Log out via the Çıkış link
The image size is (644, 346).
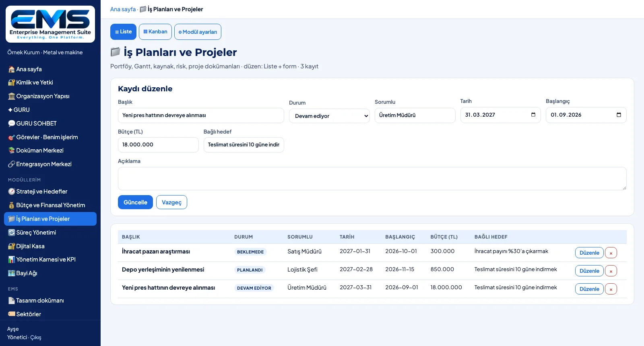[x=36, y=338]
